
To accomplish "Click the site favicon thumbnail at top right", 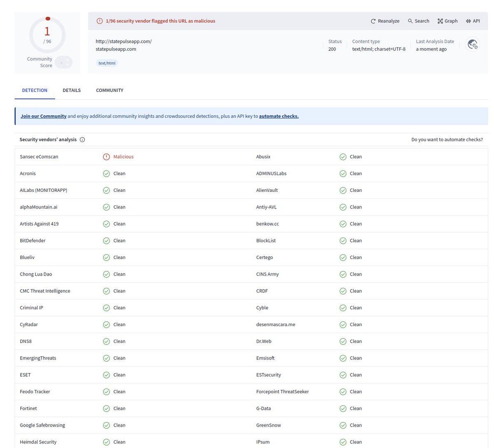I will click(x=472, y=44).
